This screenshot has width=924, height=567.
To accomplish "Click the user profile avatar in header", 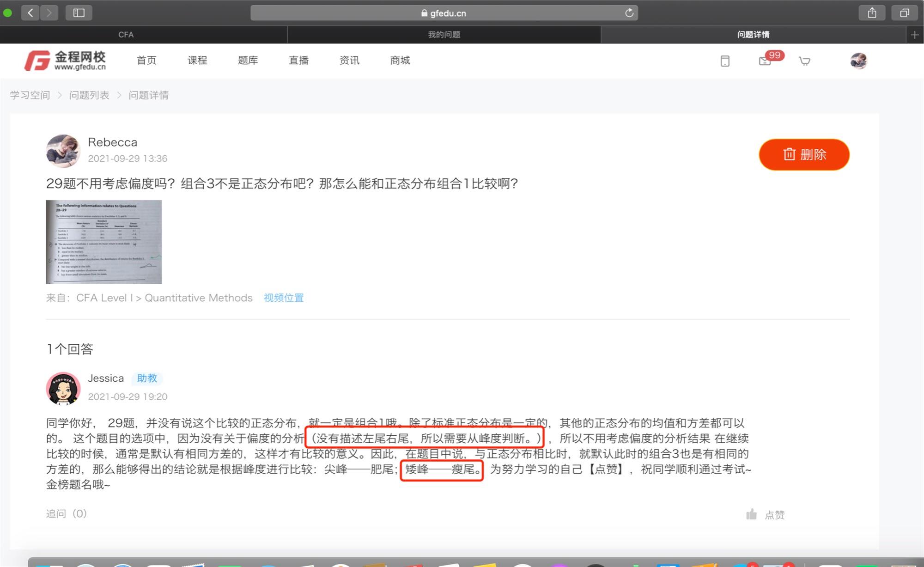I will point(858,61).
